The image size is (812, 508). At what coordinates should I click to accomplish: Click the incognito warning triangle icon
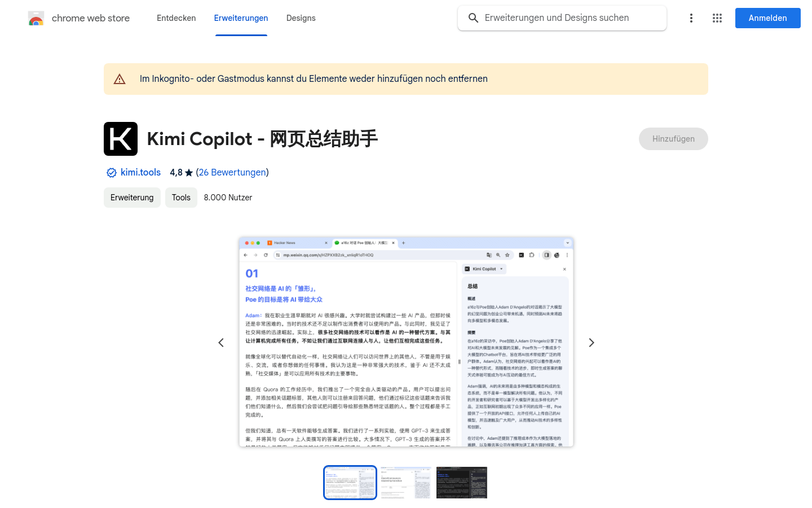pos(120,79)
